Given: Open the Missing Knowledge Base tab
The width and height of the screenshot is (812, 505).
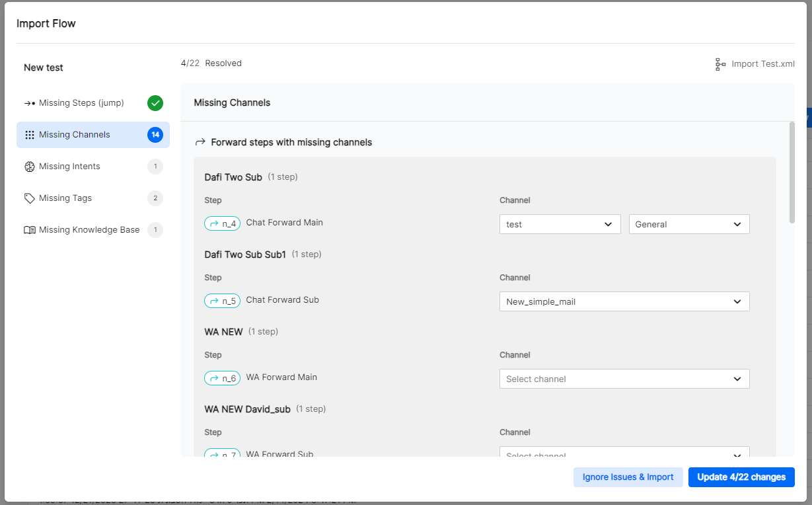Looking at the screenshot, I should [x=93, y=230].
